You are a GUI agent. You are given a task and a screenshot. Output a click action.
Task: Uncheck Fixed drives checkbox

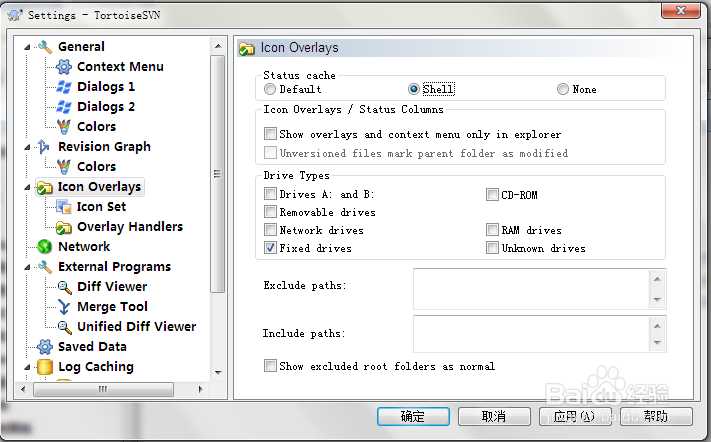[x=270, y=248]
